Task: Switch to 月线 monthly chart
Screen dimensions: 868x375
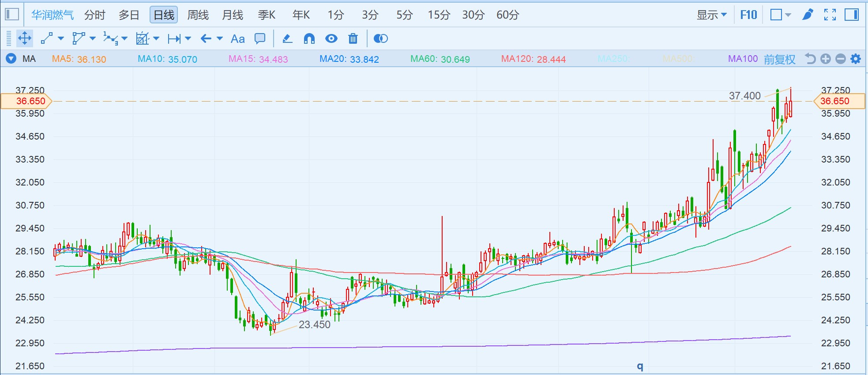Action: pos(233,15)
